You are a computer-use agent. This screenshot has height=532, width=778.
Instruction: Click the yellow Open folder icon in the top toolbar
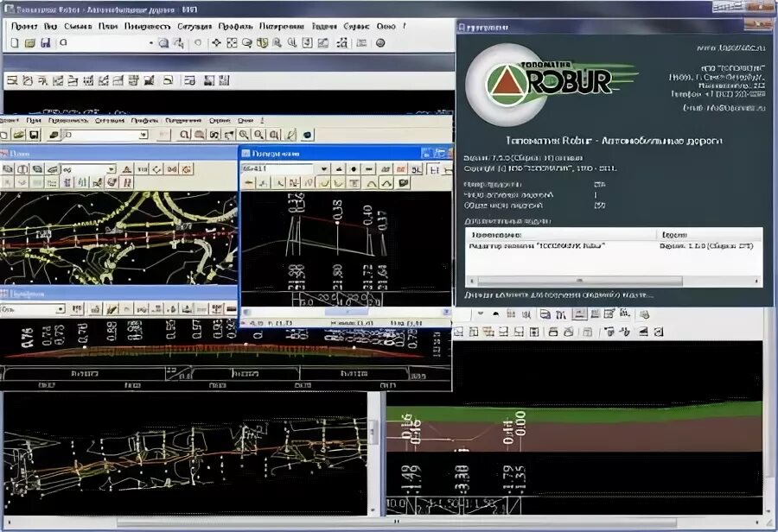tap(30, 43)
